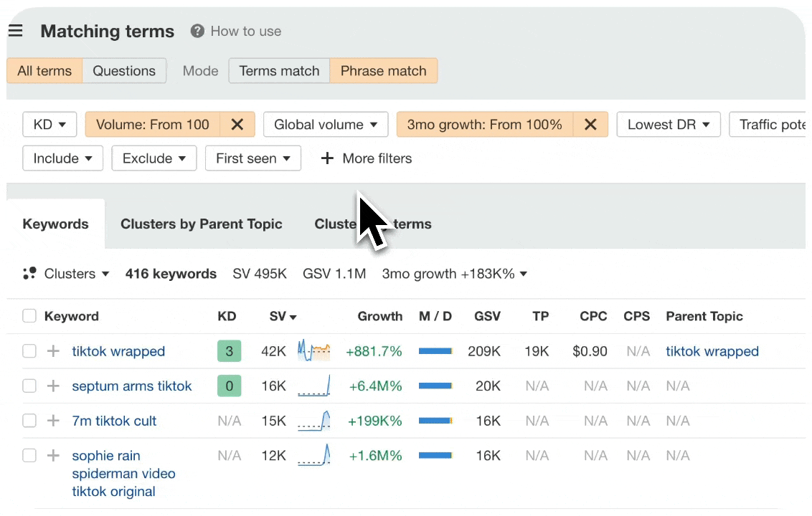Screen dimensions: 812x516
Task: Click the M/D bar for 7m tiktok cult
Action: (x=435, y=421)
